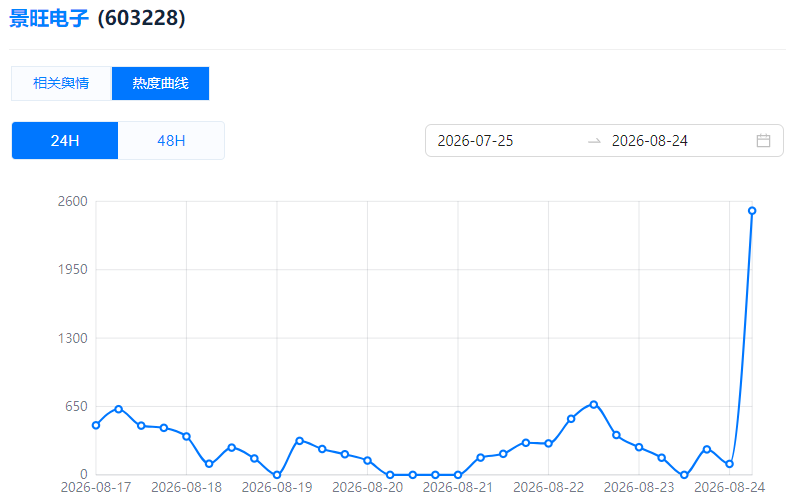Select the peak data point near 2600
Screen dimensions: 799x499
tap(752, 211)
